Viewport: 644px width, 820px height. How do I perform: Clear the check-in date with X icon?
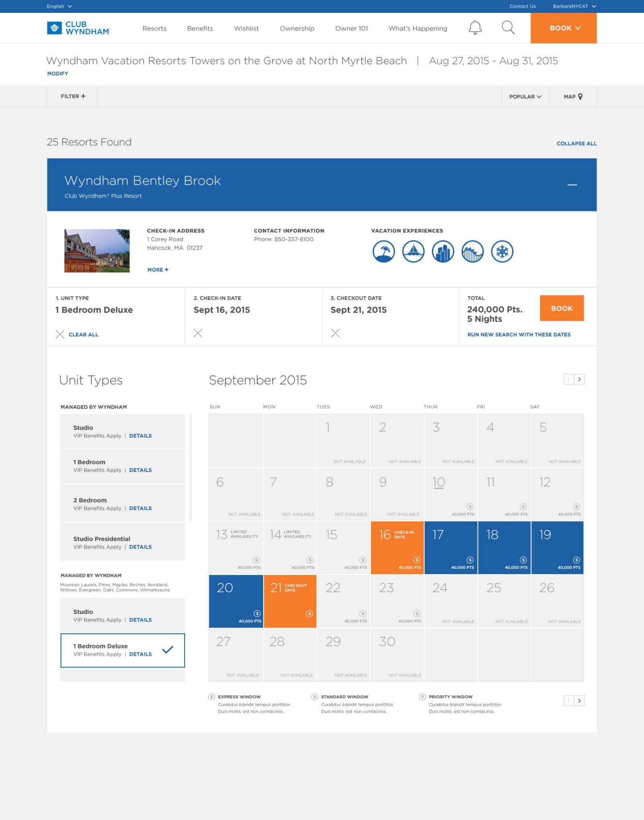(198, 333)
